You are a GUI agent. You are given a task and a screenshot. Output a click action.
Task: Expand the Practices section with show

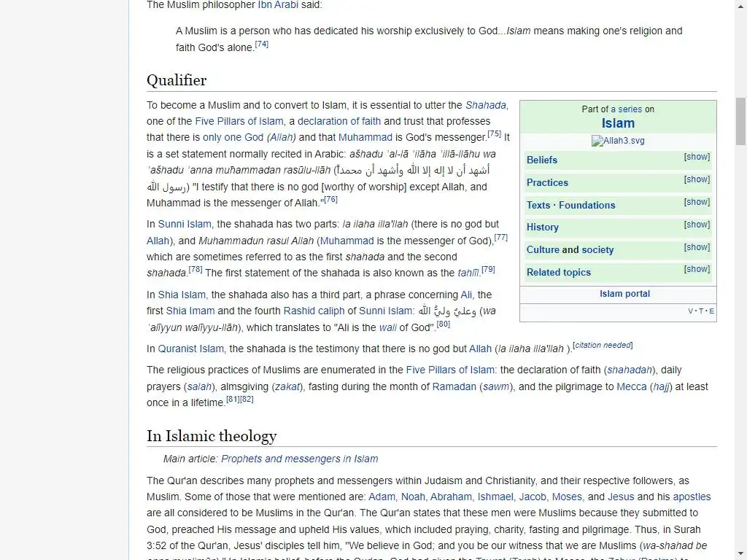coord(697,179)
